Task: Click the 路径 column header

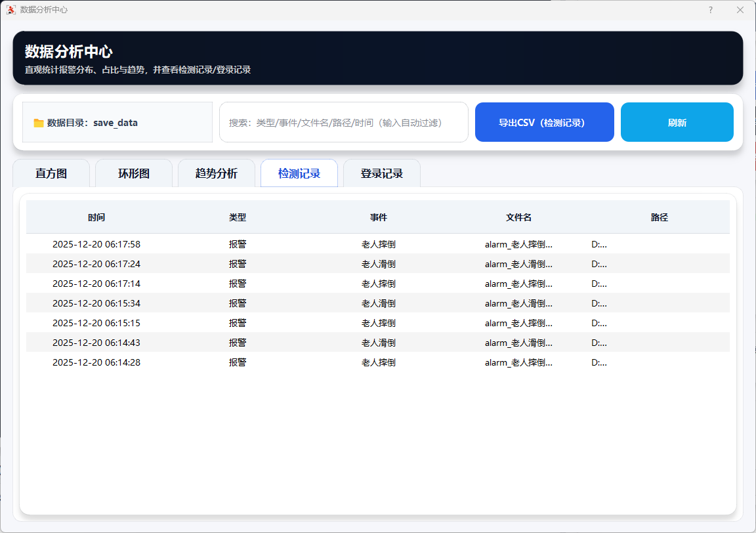Action: pos(660,217)
